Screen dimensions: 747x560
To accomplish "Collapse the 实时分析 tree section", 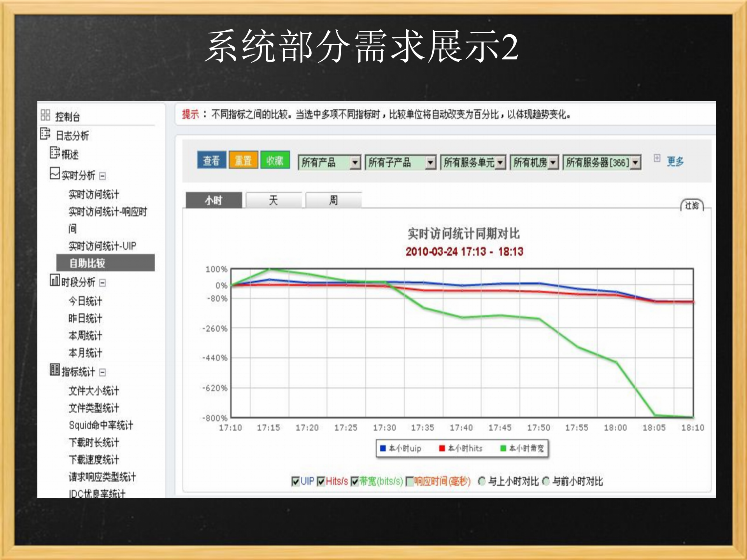I will point(102,176).
